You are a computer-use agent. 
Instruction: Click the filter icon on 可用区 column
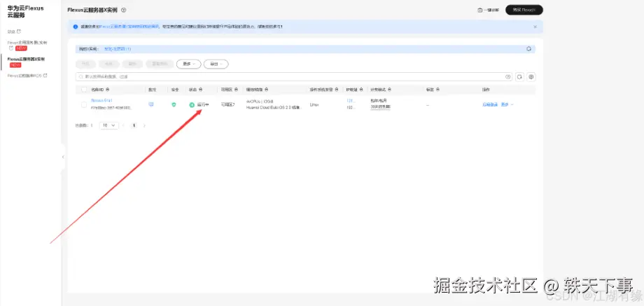coord(235,90)
